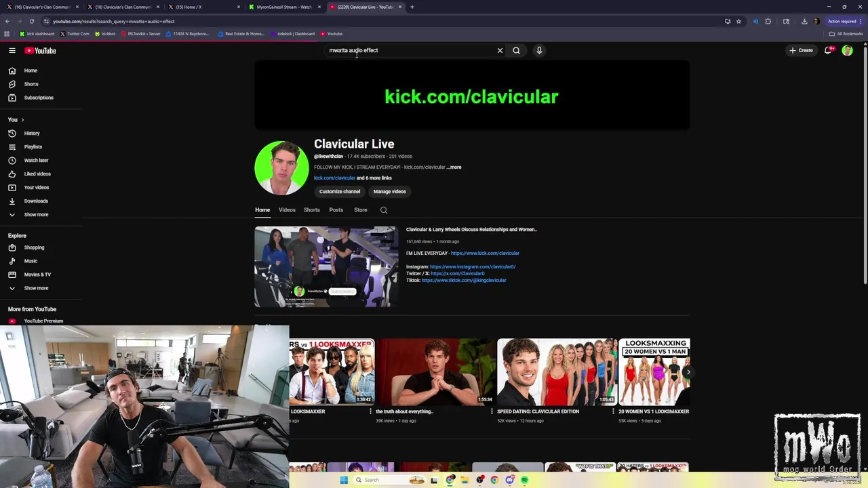The width and height of the screenshot is (868, 488).
Task: Open the Spotify taskbar icon
Action: (x=524, y=480)
